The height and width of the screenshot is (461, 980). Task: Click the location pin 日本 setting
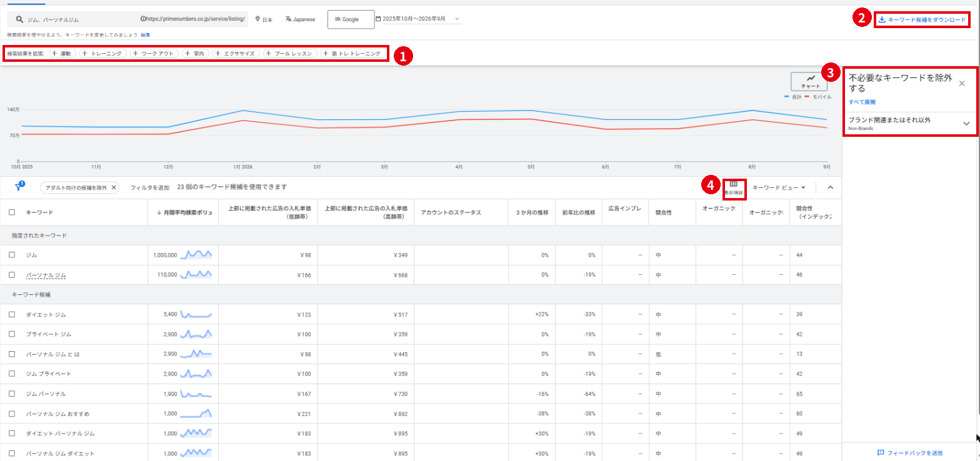(x=264, y=20)
